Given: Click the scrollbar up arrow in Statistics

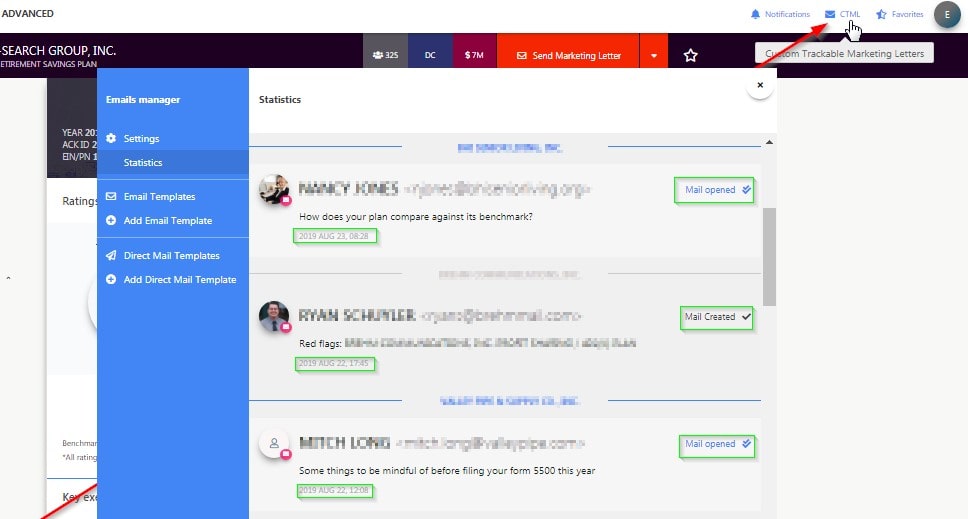Looking at the screenshot, I should [x=769, y=142].
